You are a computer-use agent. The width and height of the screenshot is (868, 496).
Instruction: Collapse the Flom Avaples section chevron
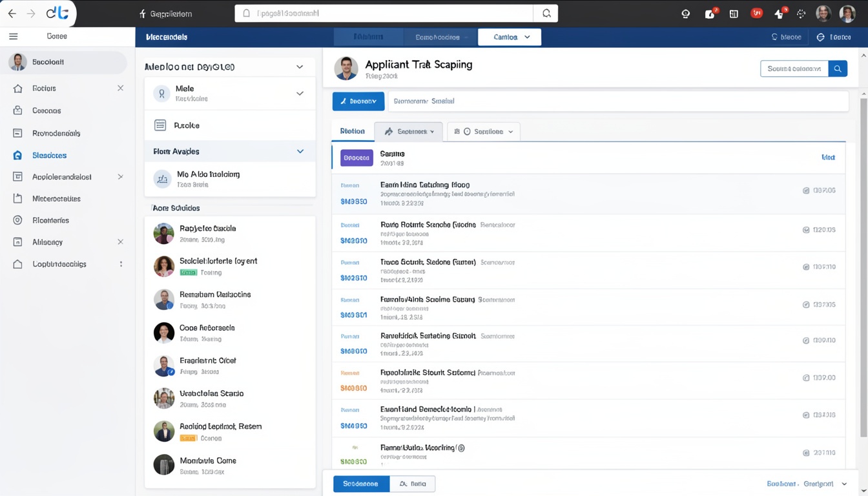coord(300,151)
